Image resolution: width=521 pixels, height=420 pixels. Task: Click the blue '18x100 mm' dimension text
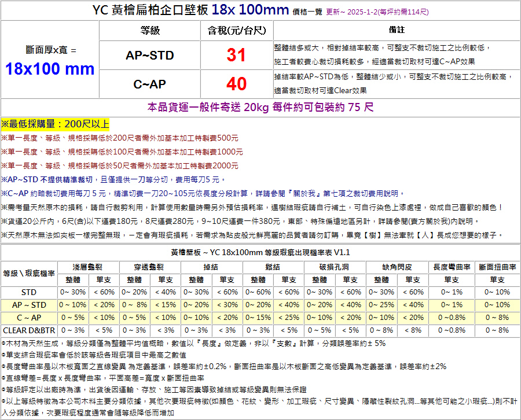pos(50,69)
